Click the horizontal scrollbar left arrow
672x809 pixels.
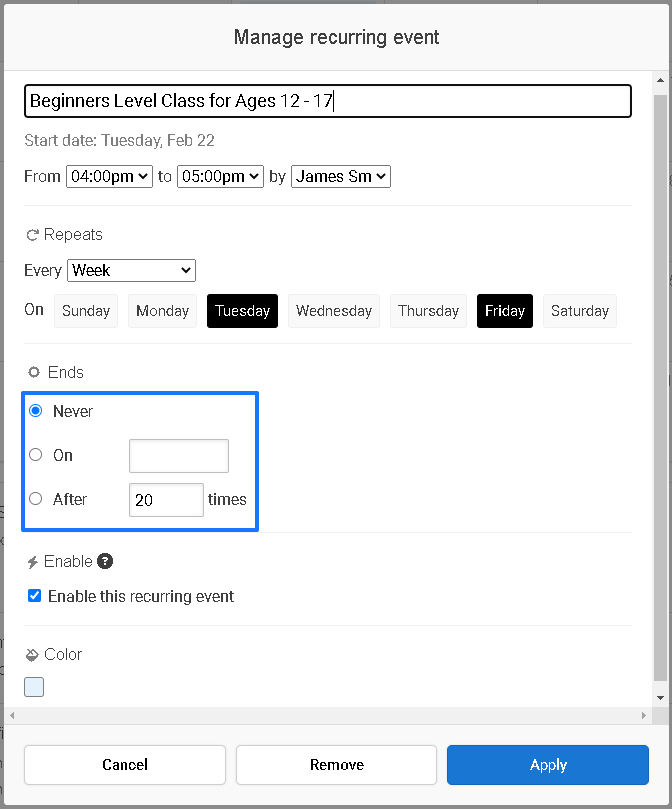(12, 716)
